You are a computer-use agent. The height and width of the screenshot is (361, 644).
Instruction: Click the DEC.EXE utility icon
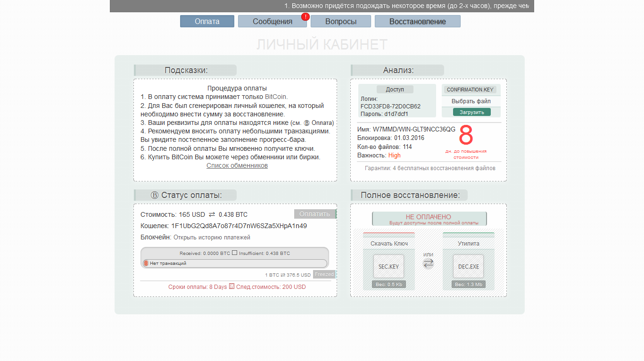pyautogui.click(x=468, y=266)
